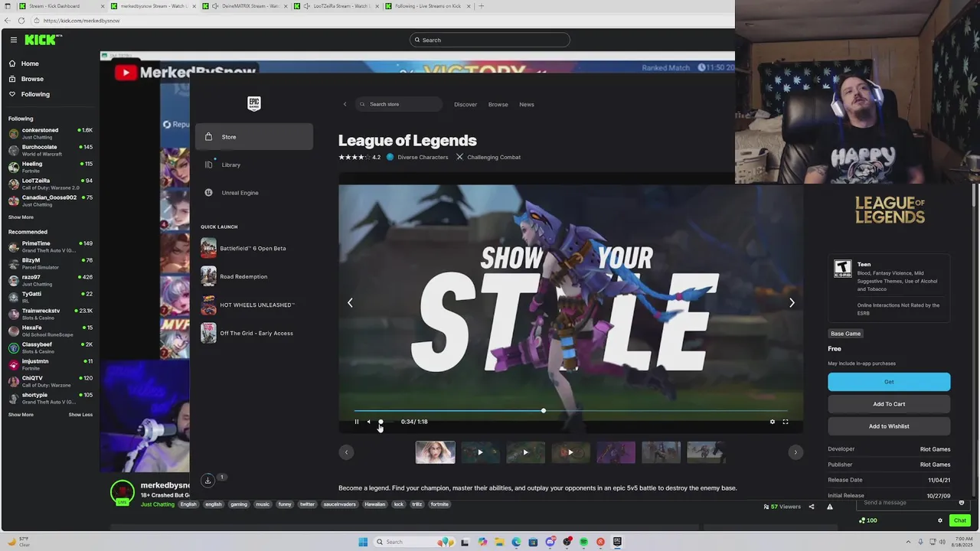This screenshot has height=551, width=980.
Task: Collapse recommended list with Show Less
Action: (80, 415)
